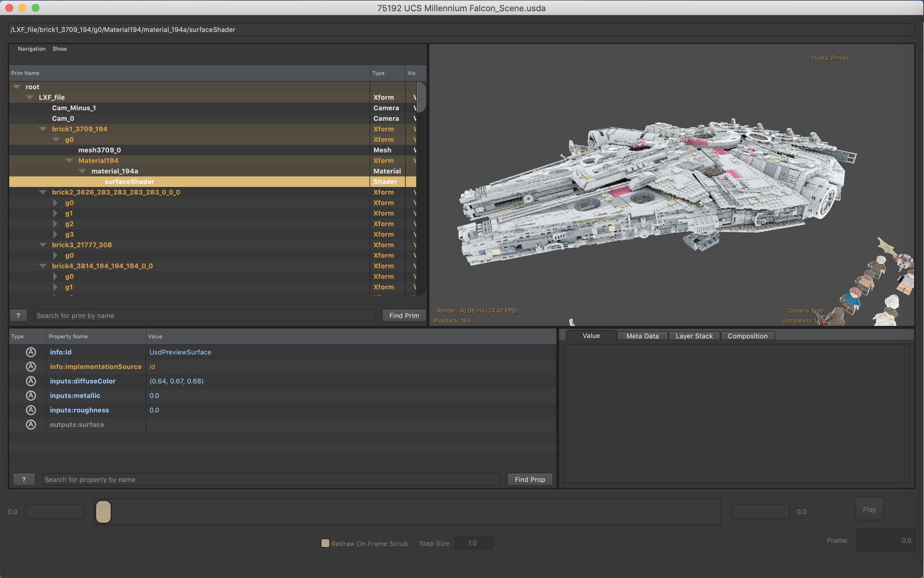This screenshot has height=578, width=924.
Task: Click the timeline frame slider handle
Action: coord(103,512)
